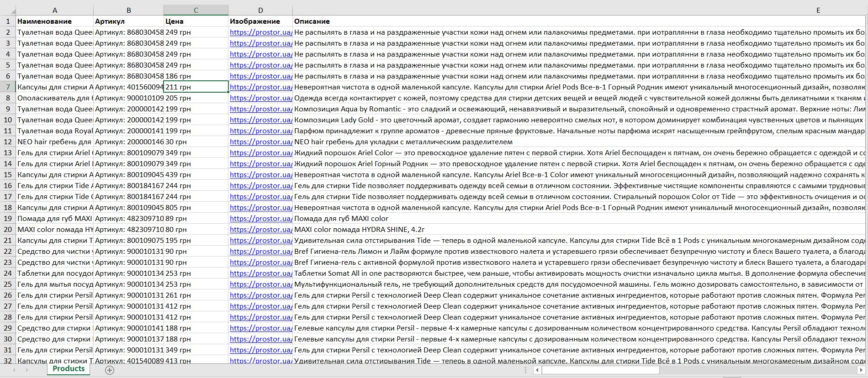The width and height of the screenshot is (868, 378).
Task: Select cell 'Артикул: 200000146' in row 12
Action: point(128,142)
